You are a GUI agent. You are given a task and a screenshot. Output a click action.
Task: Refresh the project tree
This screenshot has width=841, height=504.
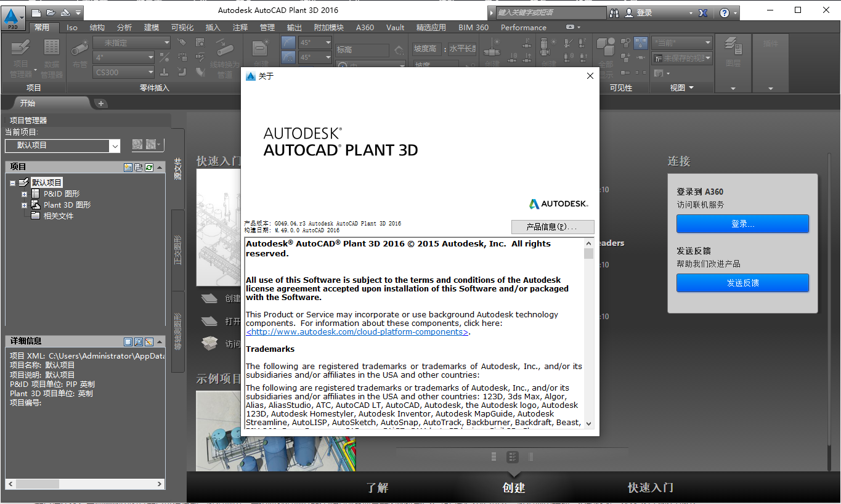tap(149, 166)
